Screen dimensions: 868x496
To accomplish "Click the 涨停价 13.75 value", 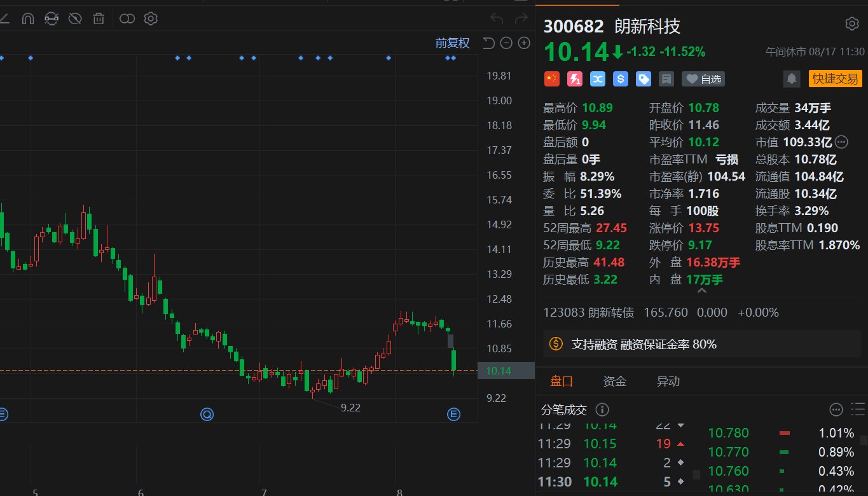I will tap(704, 228).
